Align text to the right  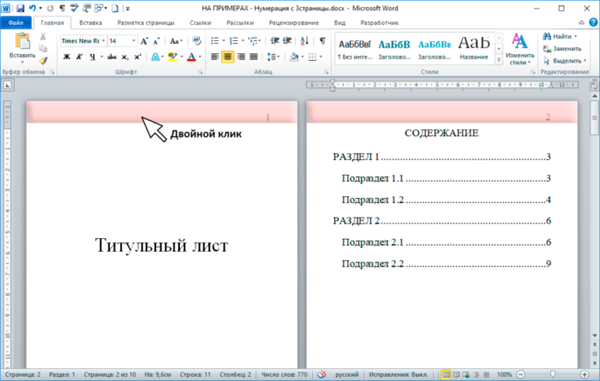point(241,57)
